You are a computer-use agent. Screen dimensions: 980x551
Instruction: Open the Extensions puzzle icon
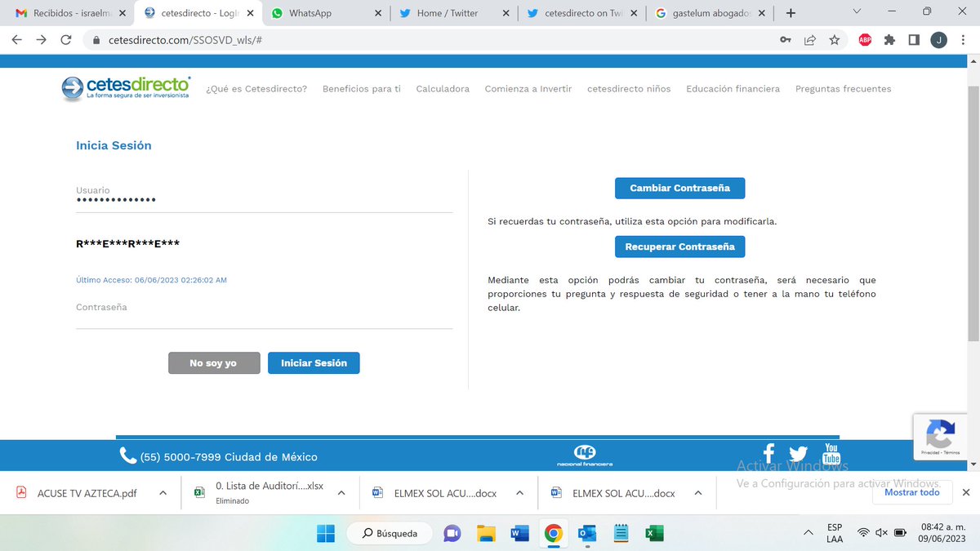(890, 40)
